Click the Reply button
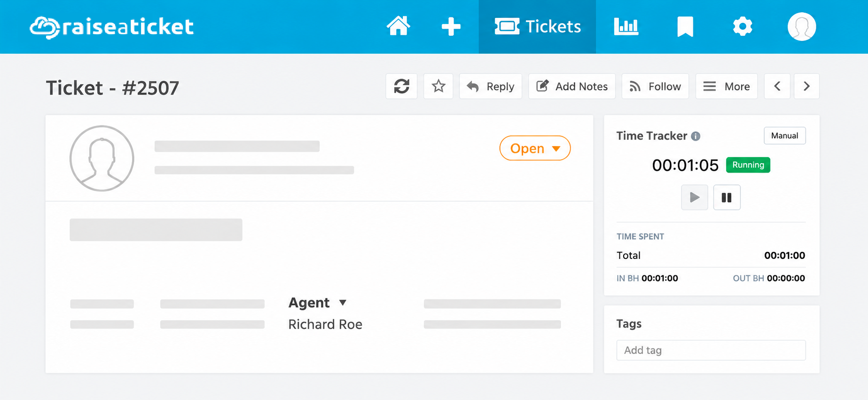The width and height of the screenshot is (868, 400). click(490, 86)
